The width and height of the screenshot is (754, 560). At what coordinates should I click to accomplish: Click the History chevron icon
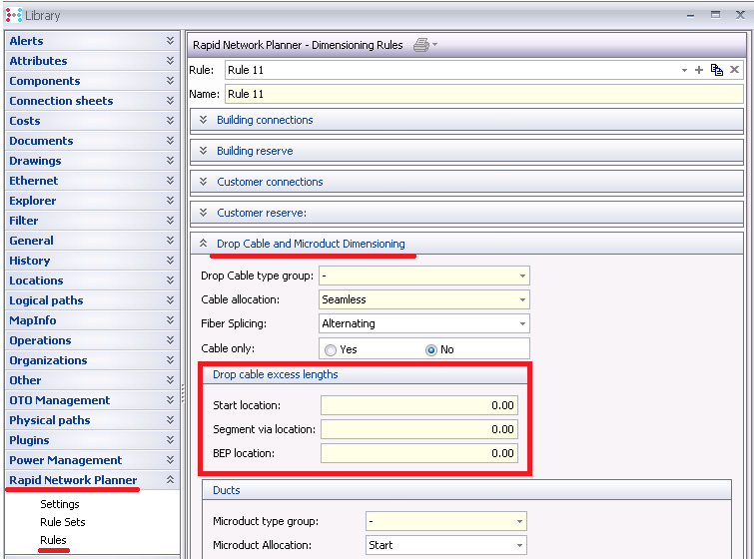(x=170, y=261)
